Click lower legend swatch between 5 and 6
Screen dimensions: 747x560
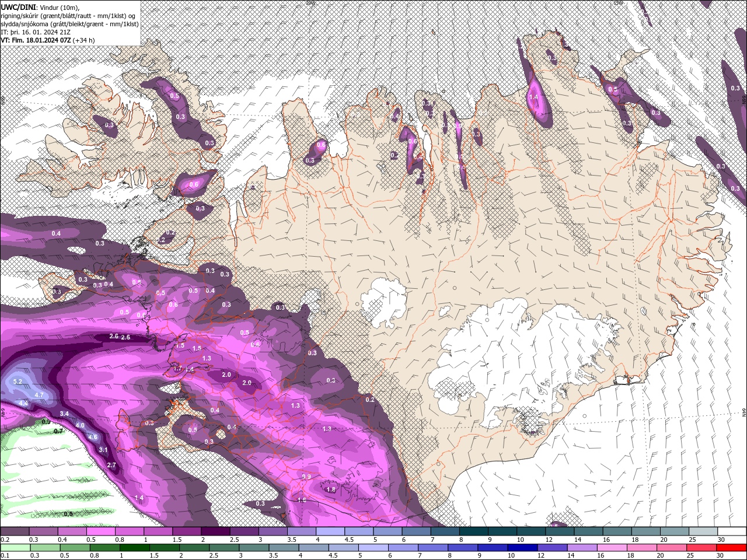tap(373, 548)
